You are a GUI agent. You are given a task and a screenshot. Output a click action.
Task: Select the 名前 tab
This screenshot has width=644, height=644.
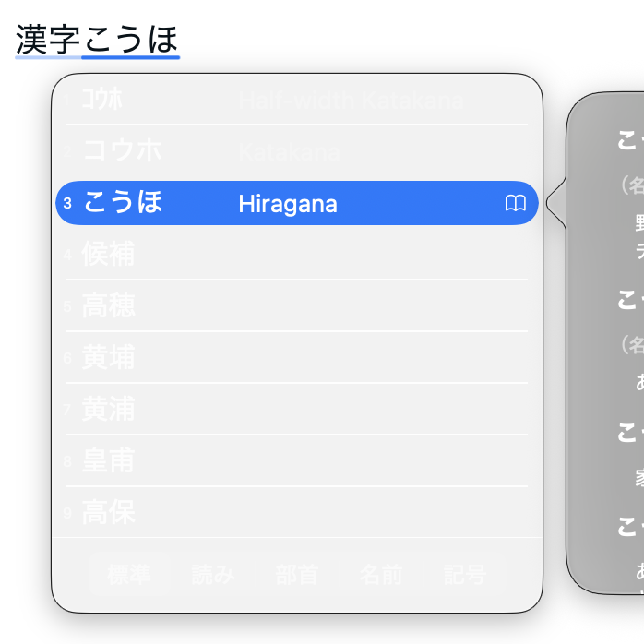(x=380, y=575)
